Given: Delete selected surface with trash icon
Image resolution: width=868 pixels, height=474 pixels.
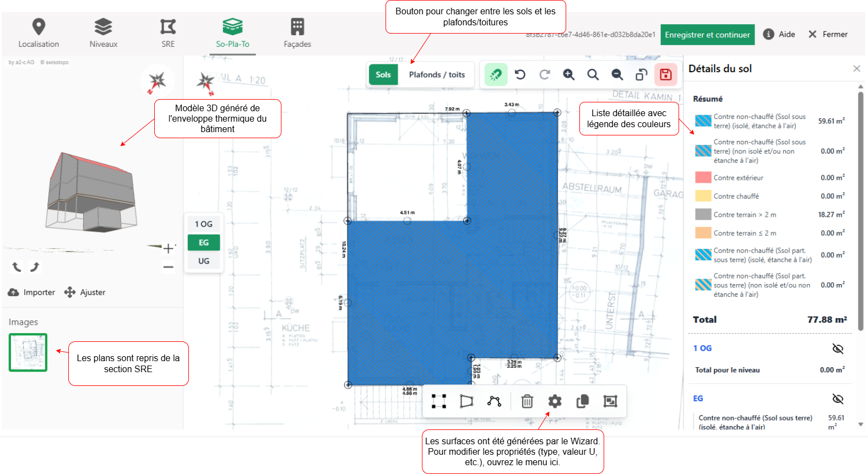Looking at the screenshot, I should pos(527,401).
